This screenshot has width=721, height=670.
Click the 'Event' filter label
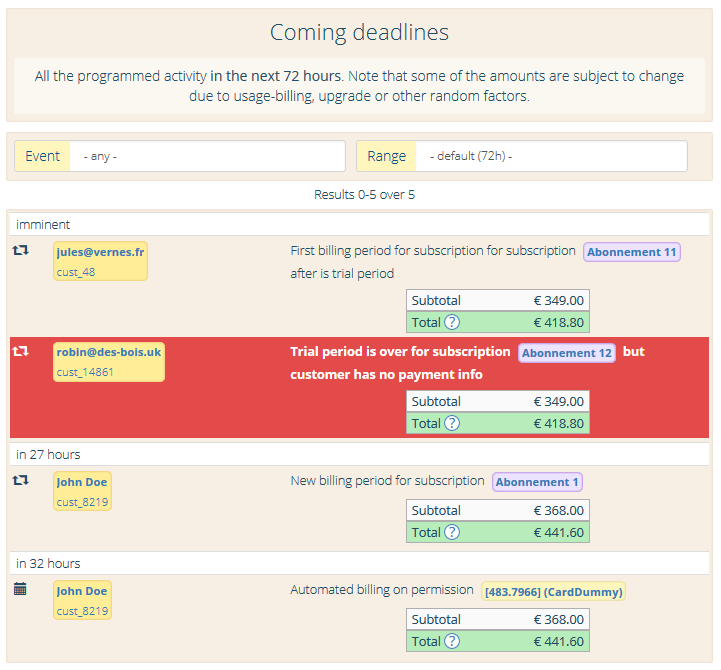tap(42, 156)
